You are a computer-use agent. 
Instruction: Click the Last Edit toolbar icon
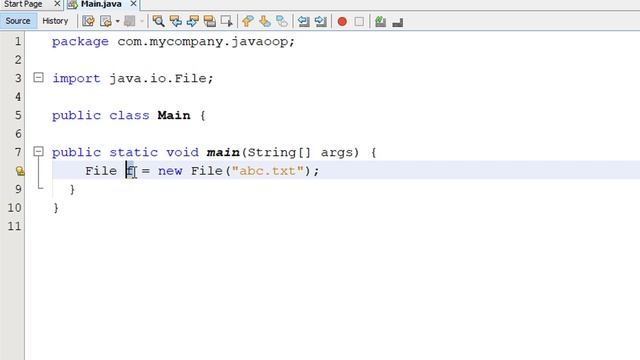click(x=88, y=21)
